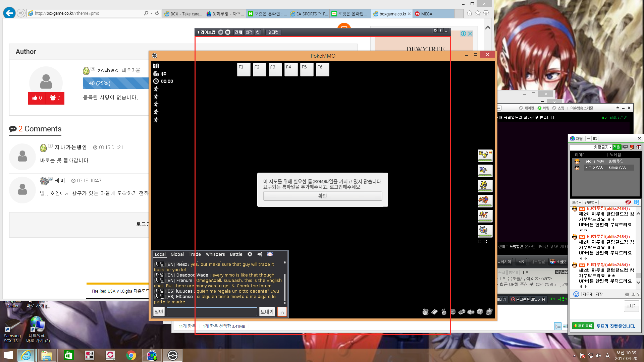Click the gift box icon in chat panel

tap(639, 147)
